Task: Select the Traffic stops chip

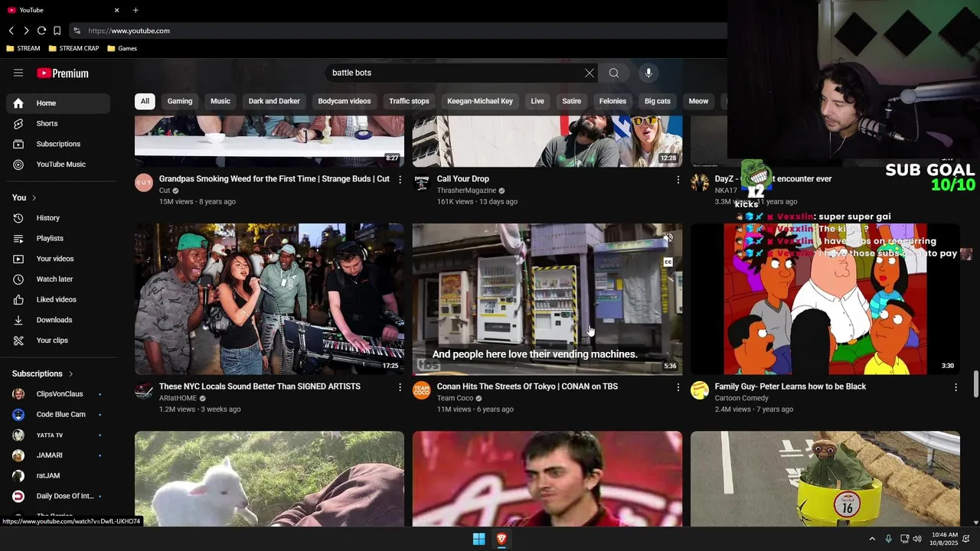Action: (x=409, y=101)
